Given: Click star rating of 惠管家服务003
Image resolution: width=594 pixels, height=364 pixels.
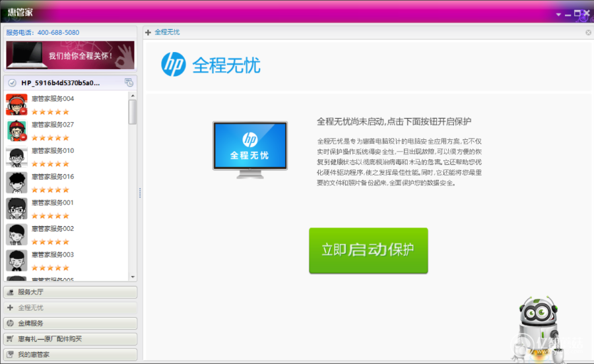Looking at the screenshot, I should click(x=50, y=268).
